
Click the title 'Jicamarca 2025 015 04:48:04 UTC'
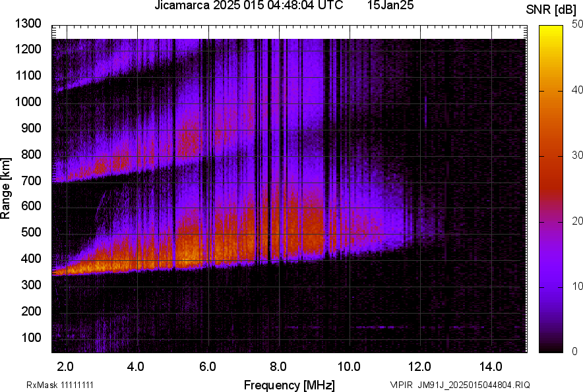tap(249, 5)
